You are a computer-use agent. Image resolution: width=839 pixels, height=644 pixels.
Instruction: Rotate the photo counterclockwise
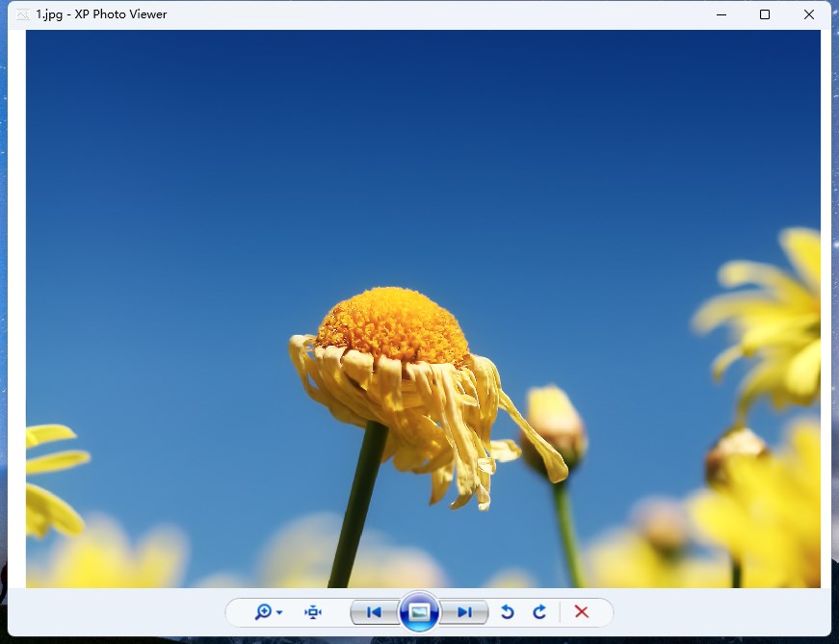click(x=506, y=612)
